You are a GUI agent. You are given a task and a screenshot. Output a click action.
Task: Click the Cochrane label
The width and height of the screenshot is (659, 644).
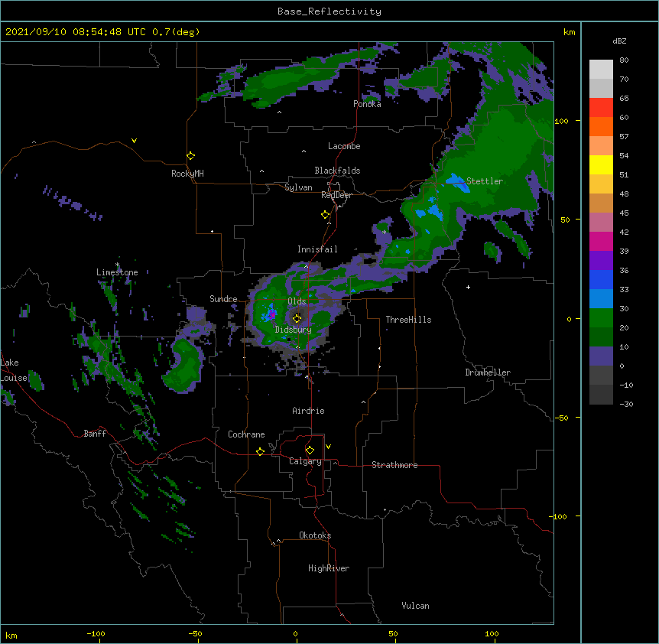pyautogui.click(x=246, y=434)
